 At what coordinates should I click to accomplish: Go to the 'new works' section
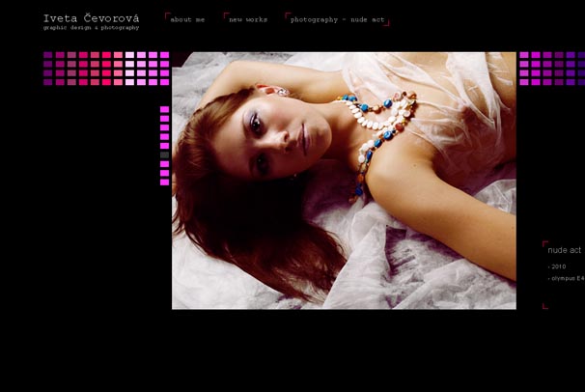tap(248, 19)
